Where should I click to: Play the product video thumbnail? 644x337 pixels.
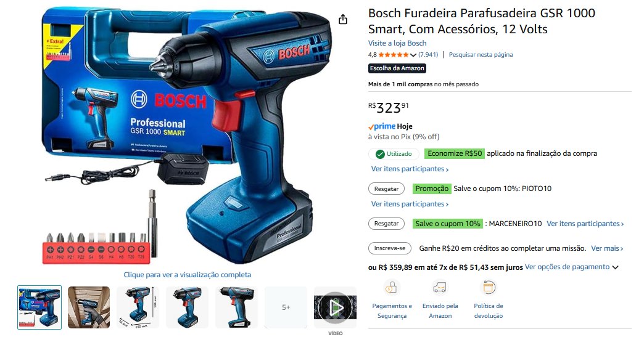335,307
